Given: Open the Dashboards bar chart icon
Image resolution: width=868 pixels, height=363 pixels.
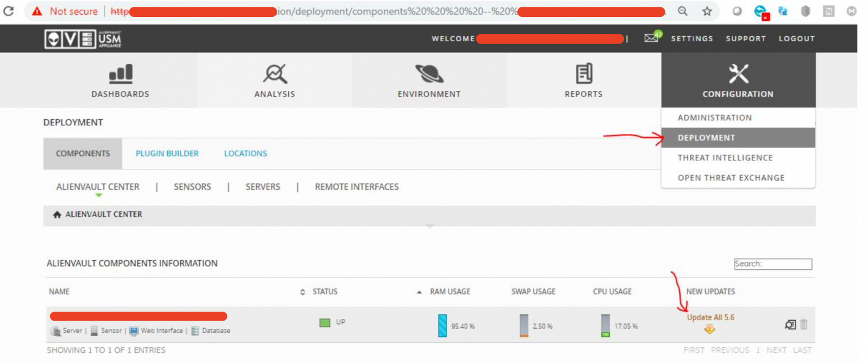Looking at the screenshot, I should click(x=120, y=74).
